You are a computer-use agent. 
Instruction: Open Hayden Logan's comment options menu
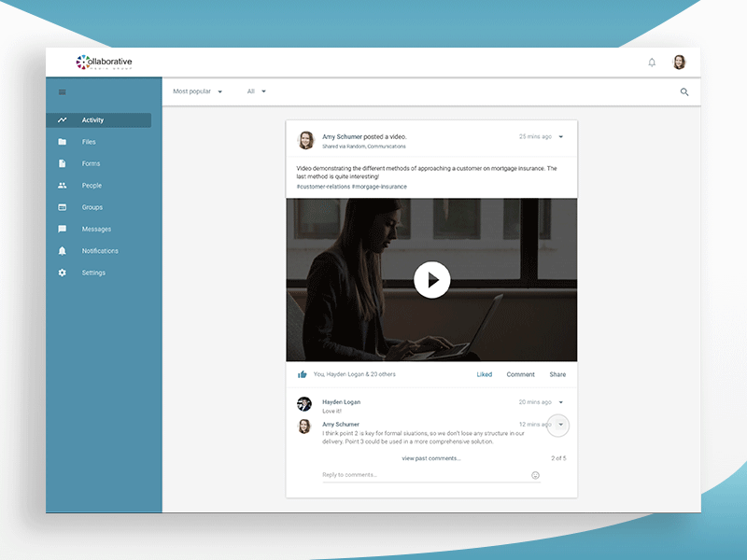[x=560, y=401]
